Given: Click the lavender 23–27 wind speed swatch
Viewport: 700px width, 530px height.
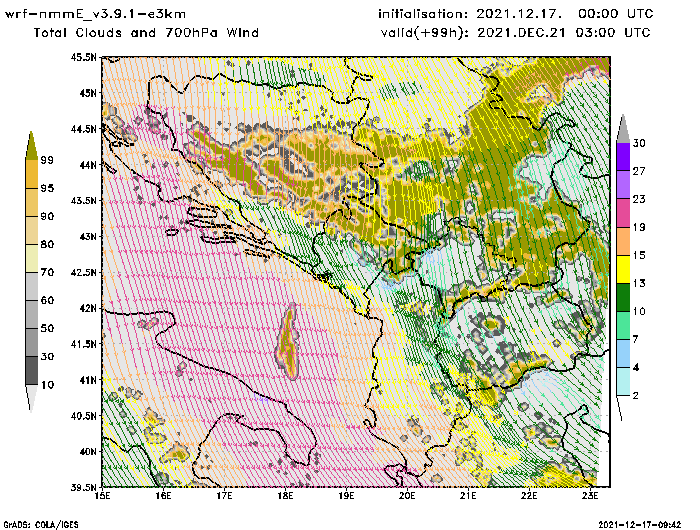Looking at the screenshot, I should 623,185.
